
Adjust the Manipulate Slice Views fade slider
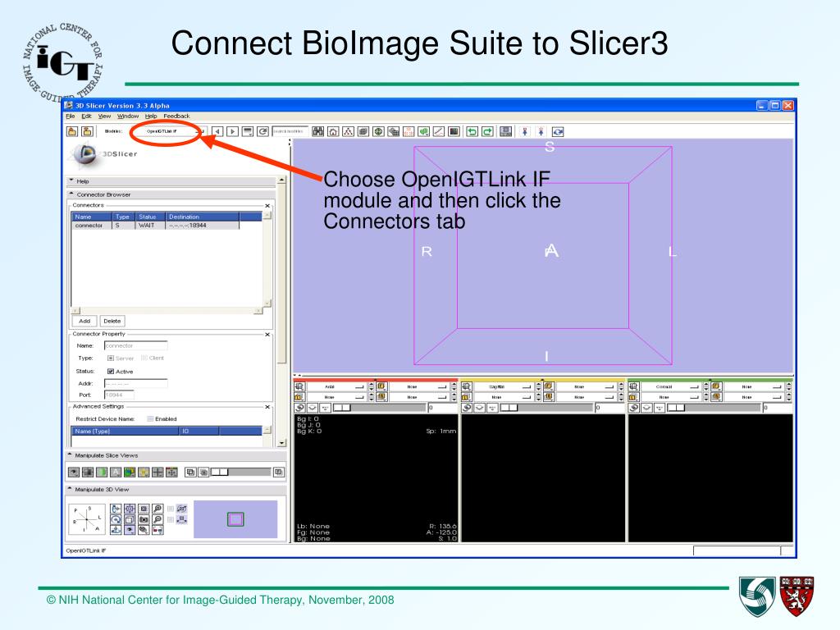click(x=240, y=472)
